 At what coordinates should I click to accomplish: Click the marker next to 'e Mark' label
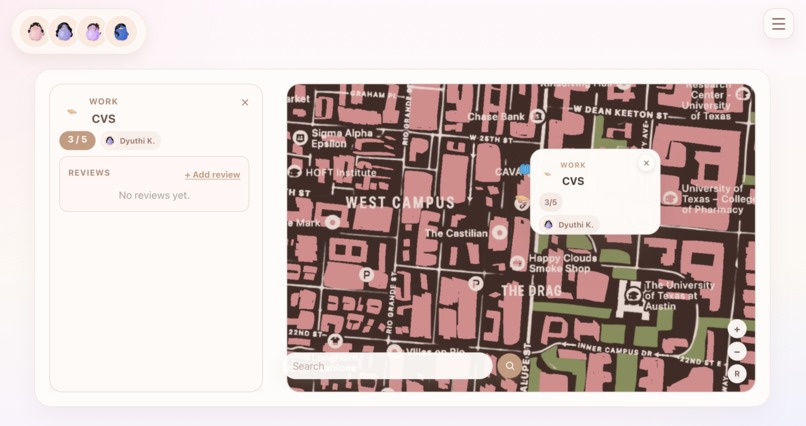pos(333,222)
